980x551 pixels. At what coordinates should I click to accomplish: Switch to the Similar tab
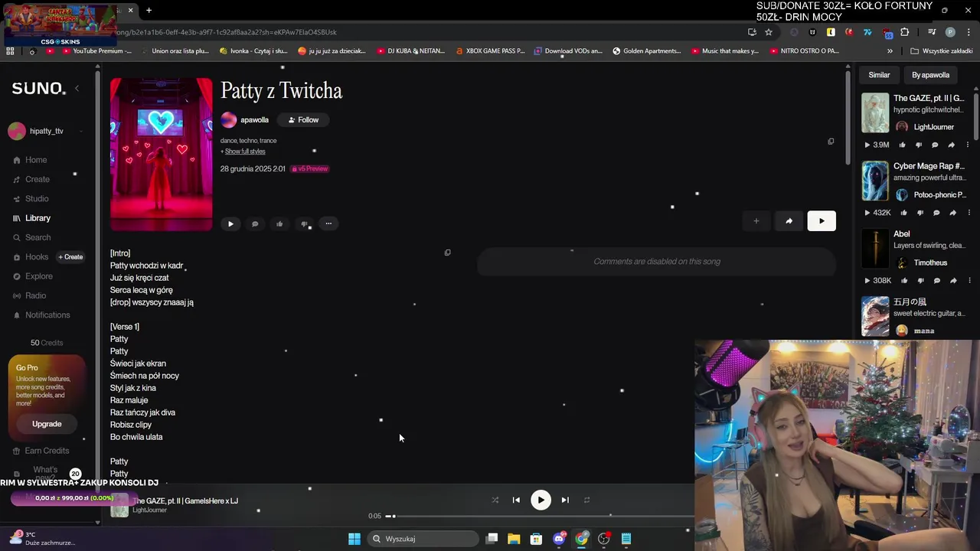(x=879, y=75)
